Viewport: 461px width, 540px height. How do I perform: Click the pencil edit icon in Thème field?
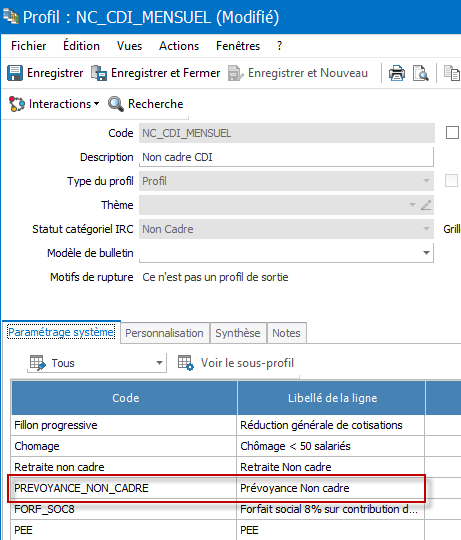pos(426,205)
